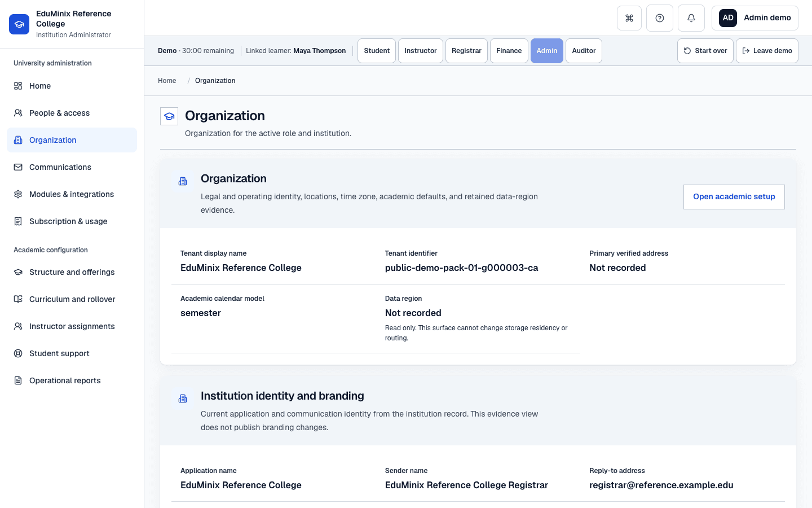Open Home in the sidebar
812x508 pixels.
[72, 86]
